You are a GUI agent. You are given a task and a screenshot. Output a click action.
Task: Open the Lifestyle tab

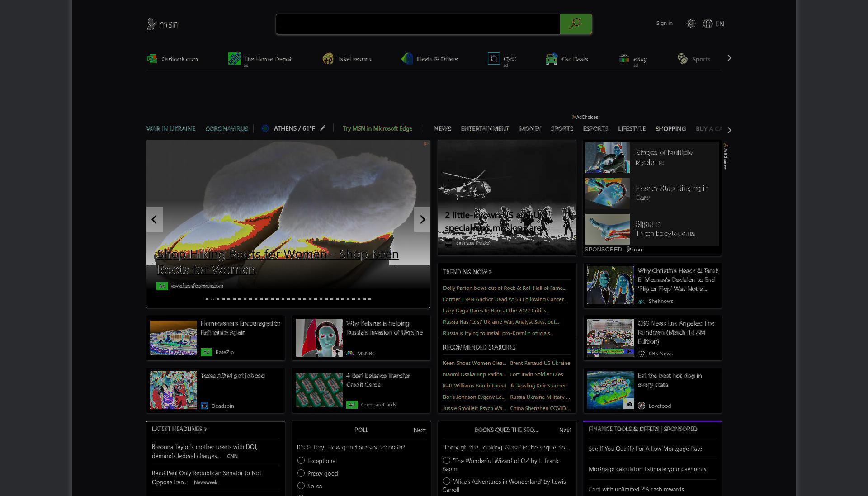pyautogui.click(x=632, y=128)
